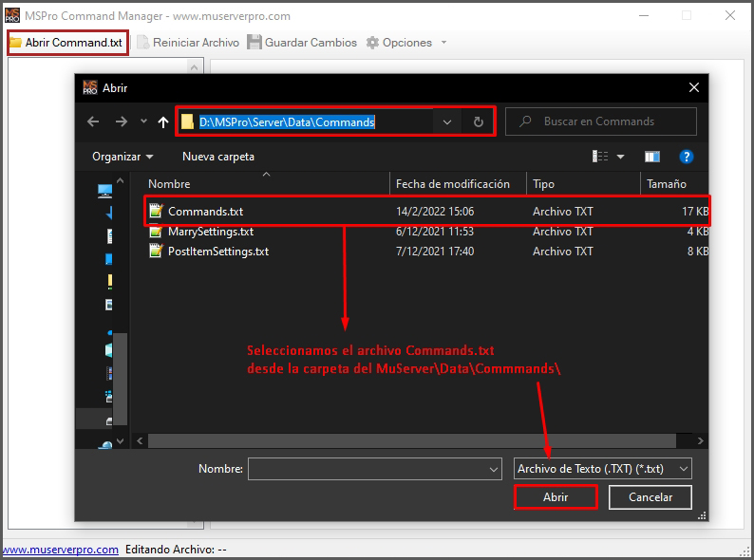Expand the address bar path history
This screenshot has height=560, width=754.
point(447,121)
